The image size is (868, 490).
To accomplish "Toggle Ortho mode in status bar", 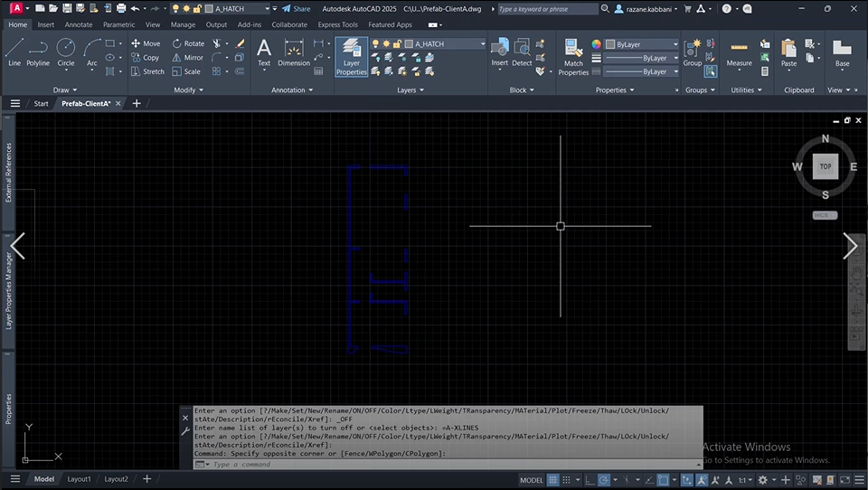I will 591,479.
